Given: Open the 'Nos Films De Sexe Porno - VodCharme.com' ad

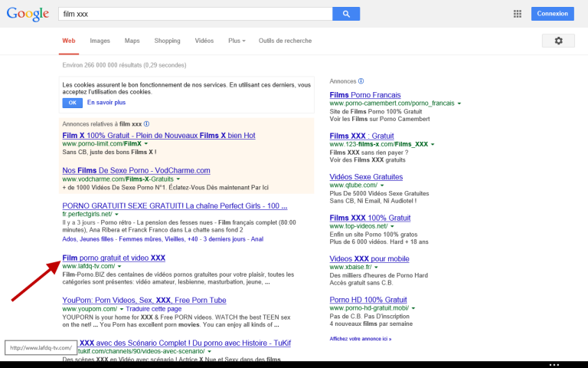Looking at the screenshot, I should (x=136, y=170).
